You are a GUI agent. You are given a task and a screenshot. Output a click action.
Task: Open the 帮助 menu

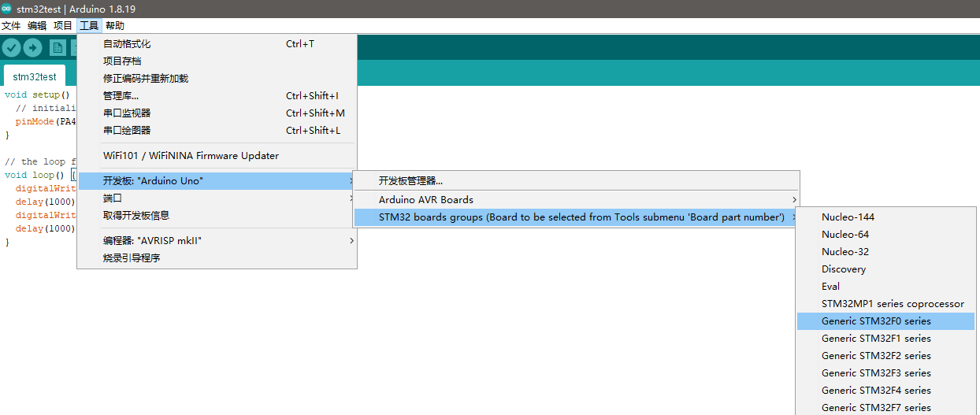tap(115, 26)
